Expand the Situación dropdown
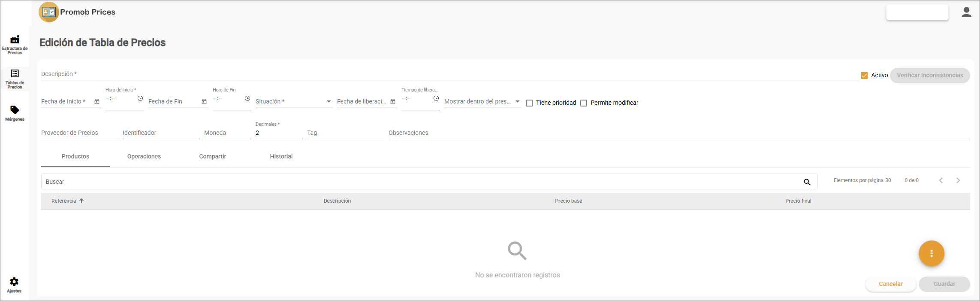 (x=329, y=102)
